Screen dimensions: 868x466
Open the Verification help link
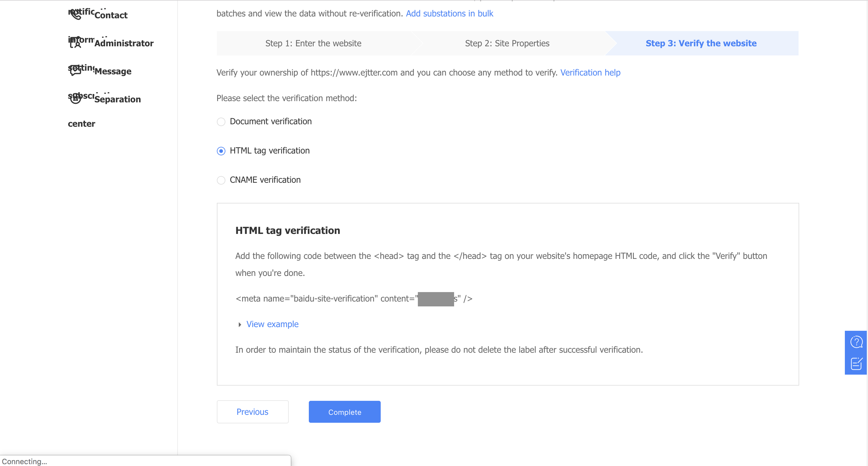(x=590, y=72)
